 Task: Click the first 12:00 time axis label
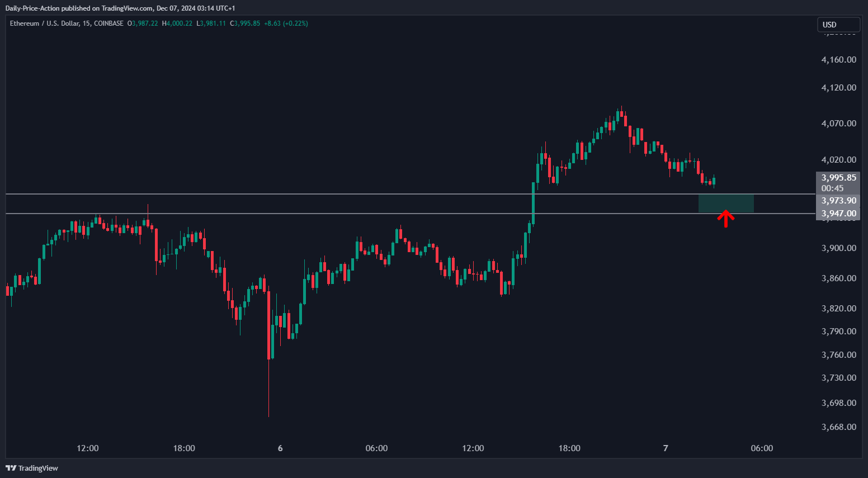pos(88,448)
